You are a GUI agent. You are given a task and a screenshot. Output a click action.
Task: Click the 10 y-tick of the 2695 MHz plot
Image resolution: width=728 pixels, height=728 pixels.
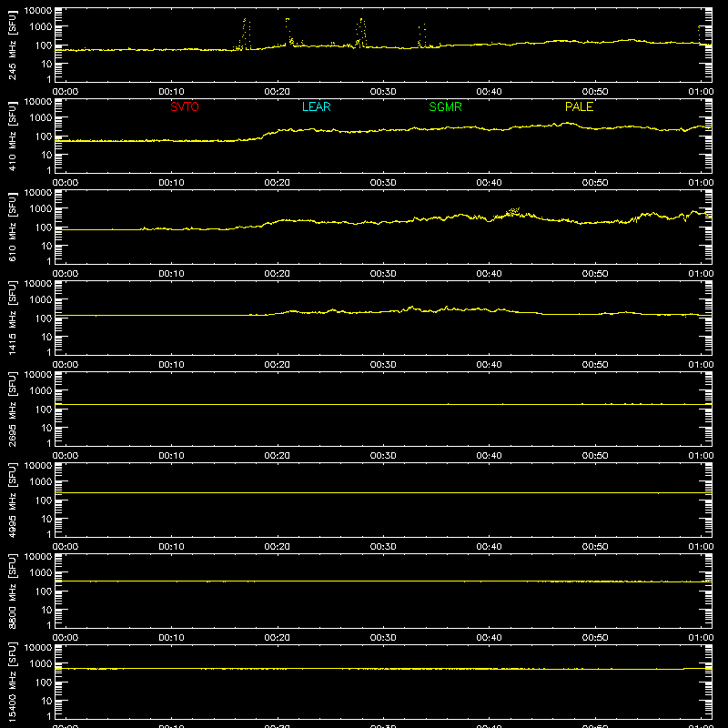[46, 428]
